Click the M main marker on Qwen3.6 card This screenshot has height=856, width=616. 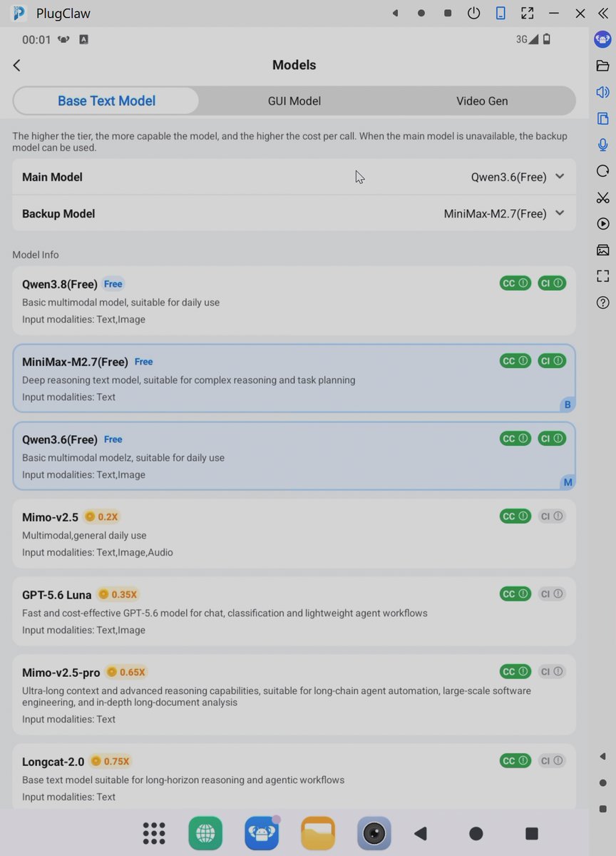click(x=568, y=482)
